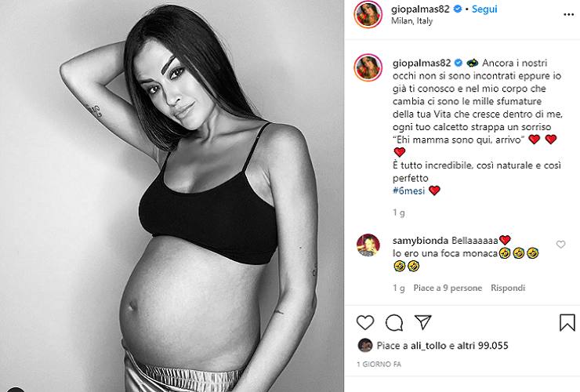Share post via paper plane icon
The height and width of the screenshot is (392, 580).
coord(422,322)
